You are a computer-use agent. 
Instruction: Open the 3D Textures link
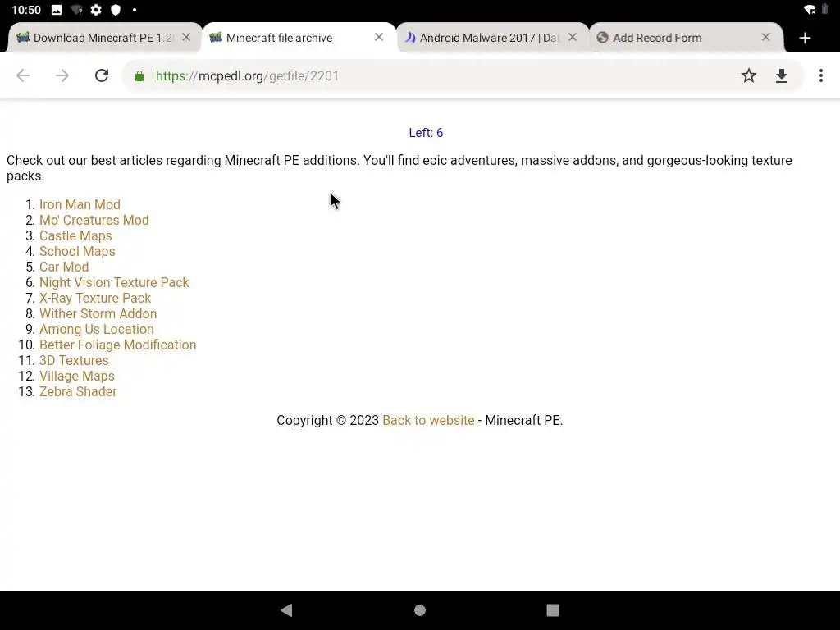(74, 360)
